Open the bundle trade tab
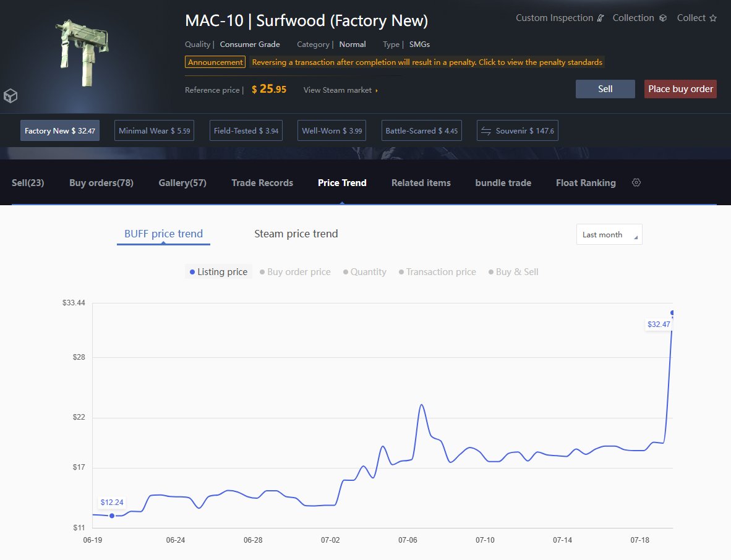Viewport: 731px width, 560px height. pos(503,182)
